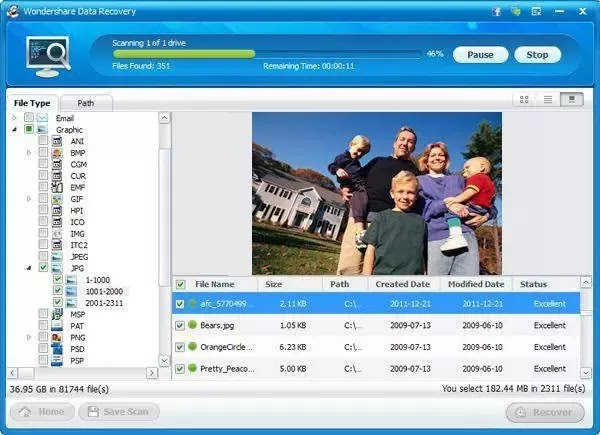Switch to list view icon
This screenshot has width=600, height=435.
548,100
